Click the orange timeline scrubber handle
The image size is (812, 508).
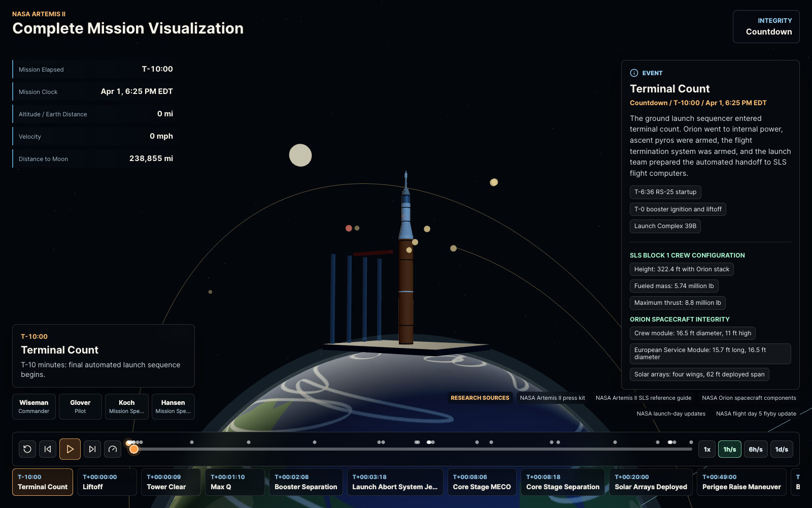[134, 449]
